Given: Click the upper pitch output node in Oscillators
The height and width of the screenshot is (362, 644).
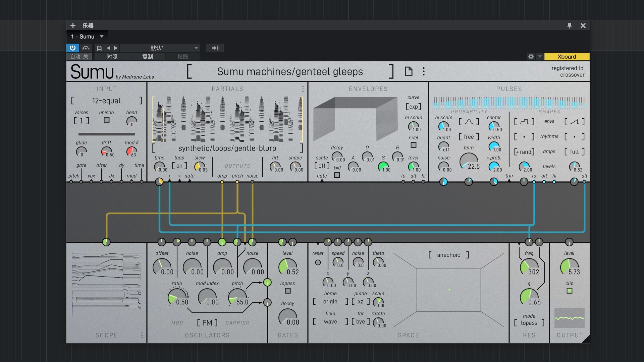Looking at the screenshot, I should [267, 282].
